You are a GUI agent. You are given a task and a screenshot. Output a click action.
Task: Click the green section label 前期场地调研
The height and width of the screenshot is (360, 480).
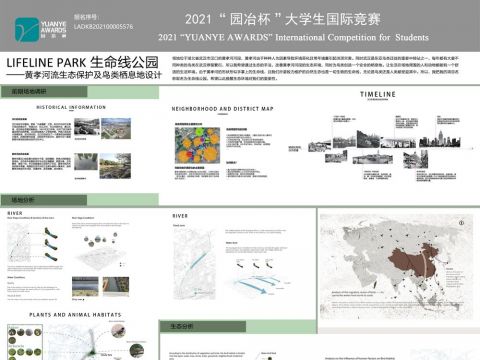[x=29, y=91]
